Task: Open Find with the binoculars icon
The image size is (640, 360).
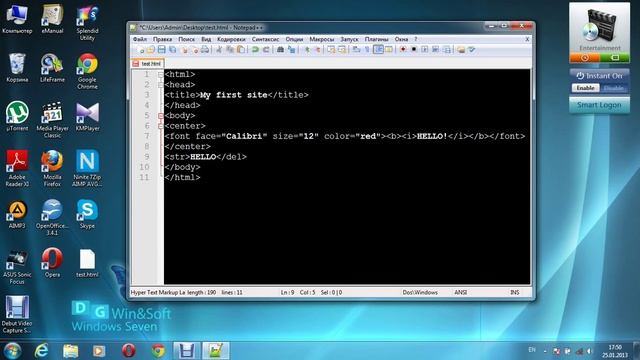Action: pos(280,50)
